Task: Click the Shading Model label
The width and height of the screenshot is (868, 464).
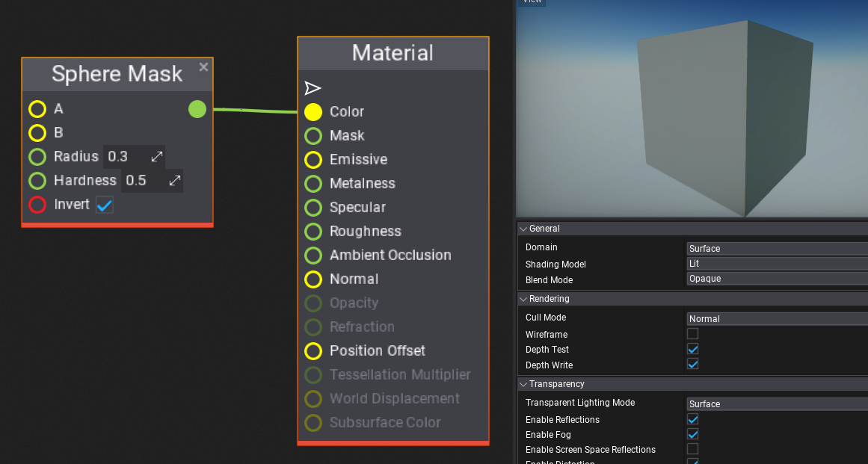Action: coord(555,265)
